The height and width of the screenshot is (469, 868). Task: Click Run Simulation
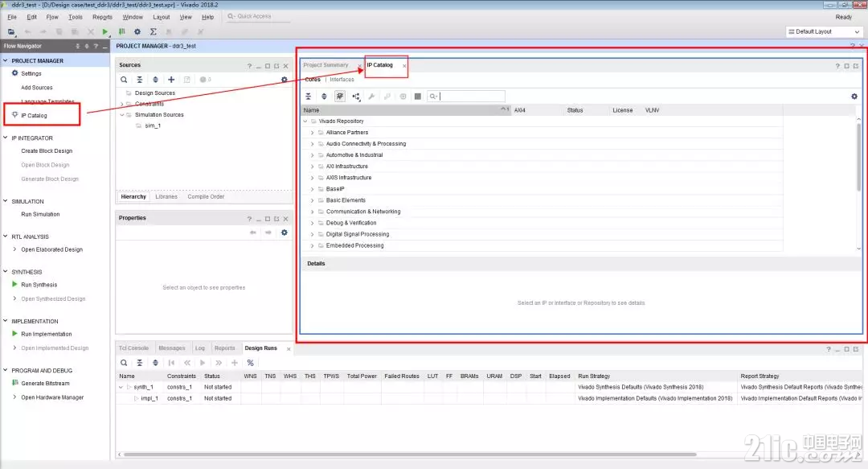pyautogui.click(x=40, y=214)
